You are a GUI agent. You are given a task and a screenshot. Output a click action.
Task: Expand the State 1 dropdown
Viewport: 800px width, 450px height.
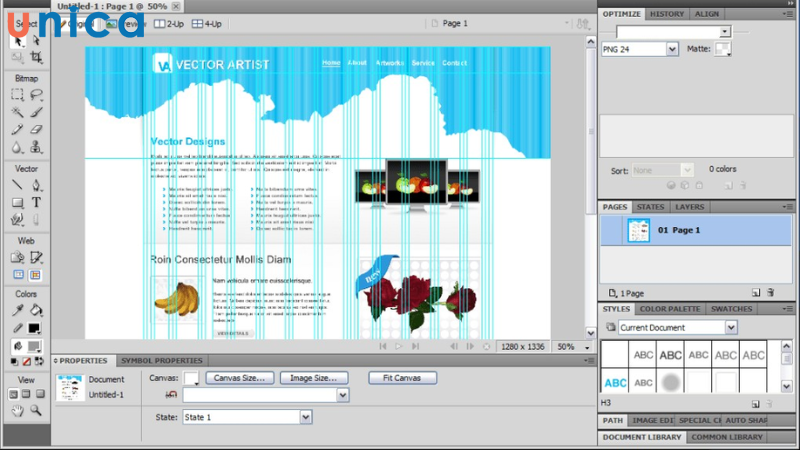[x=306, y=417]
